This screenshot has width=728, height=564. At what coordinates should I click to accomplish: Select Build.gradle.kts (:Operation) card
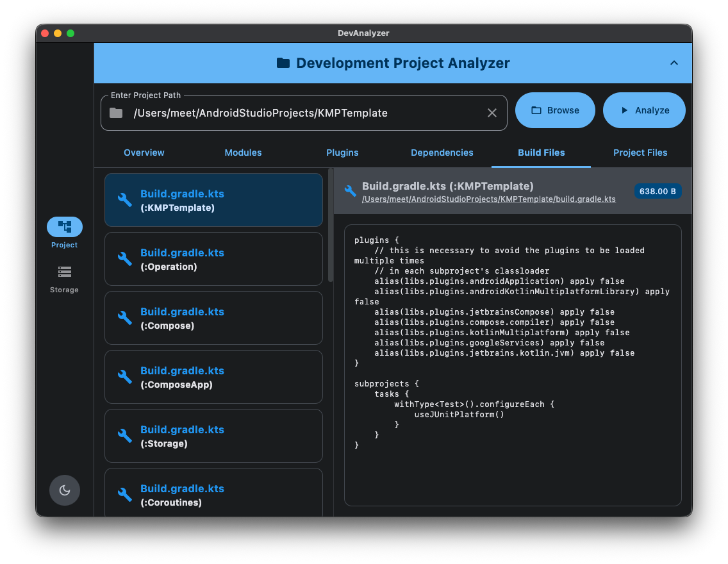[x=213, y=259]
